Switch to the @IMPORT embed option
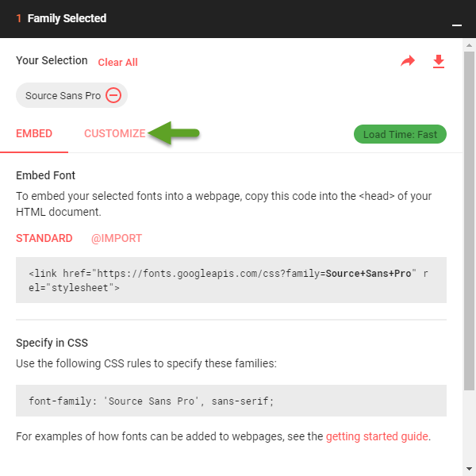The image size is (476, 476). [117, 238]
